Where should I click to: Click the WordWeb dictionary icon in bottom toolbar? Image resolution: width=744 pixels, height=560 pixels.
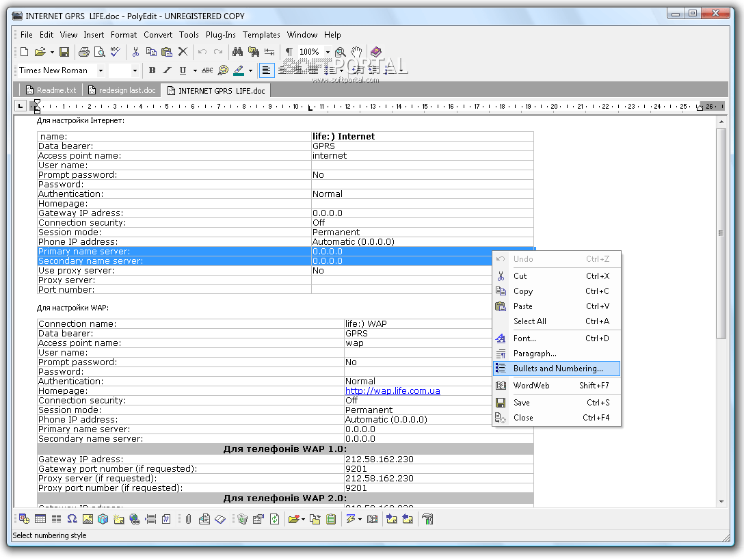point(373,519)
